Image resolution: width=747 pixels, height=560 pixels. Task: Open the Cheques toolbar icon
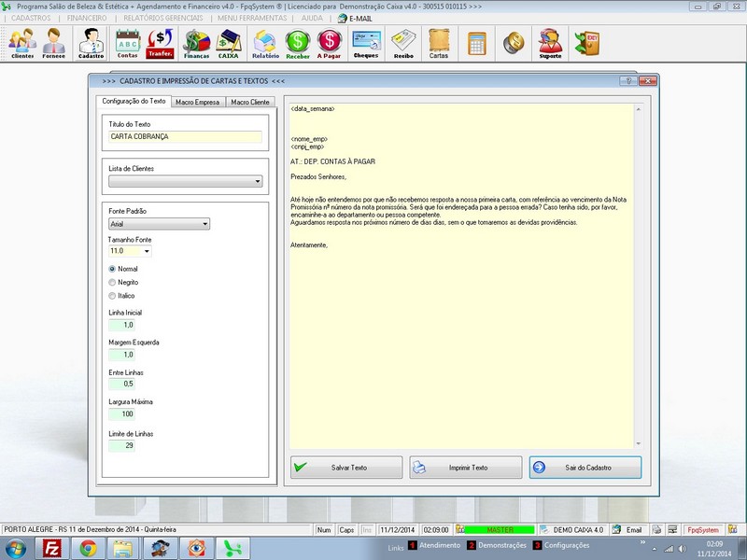366,43
